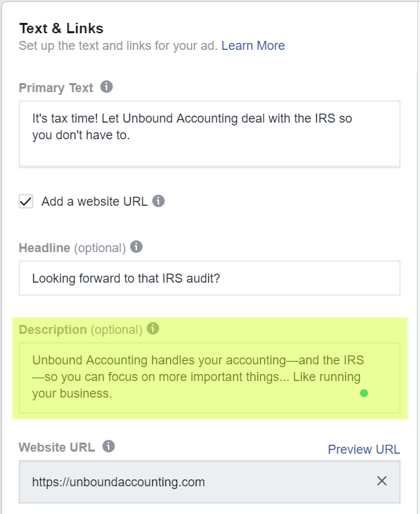This screenshot has height=514, width=420.
Task: Clear the Website URL with the X icon
Action: click(x=382, y=481)
